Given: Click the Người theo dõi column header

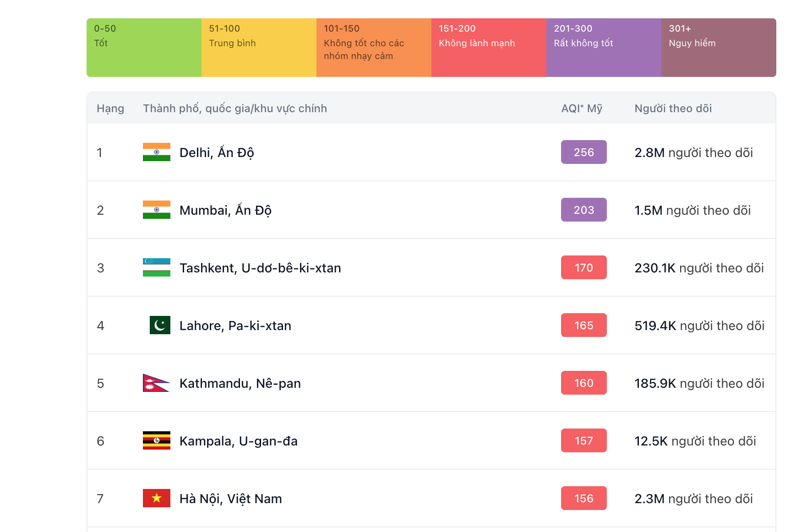Looking at the screenshot, I should click(x=673, y=109).
